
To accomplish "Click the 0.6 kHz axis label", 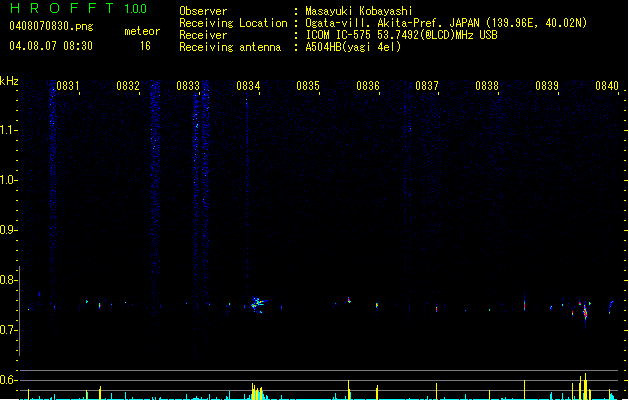I will coord(8,380).
